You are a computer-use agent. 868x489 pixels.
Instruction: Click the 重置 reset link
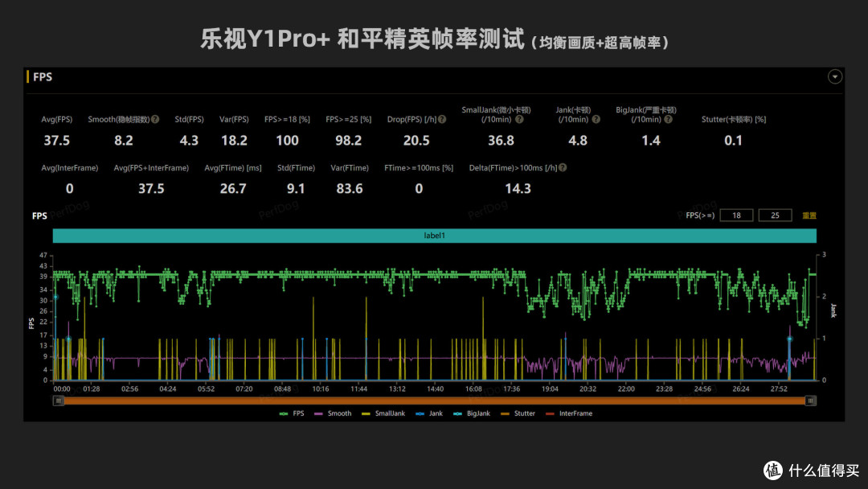pos(809,215)
